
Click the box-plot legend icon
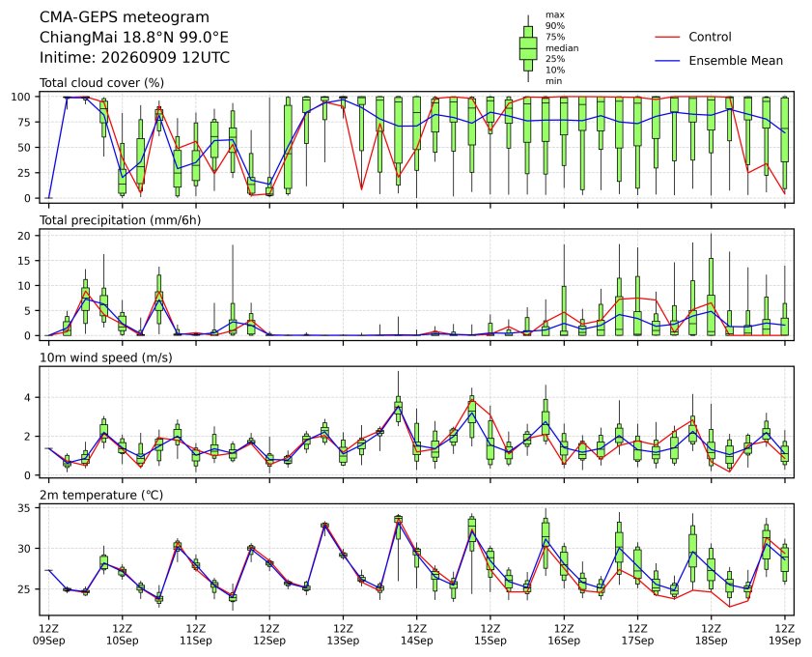[528, 48]
